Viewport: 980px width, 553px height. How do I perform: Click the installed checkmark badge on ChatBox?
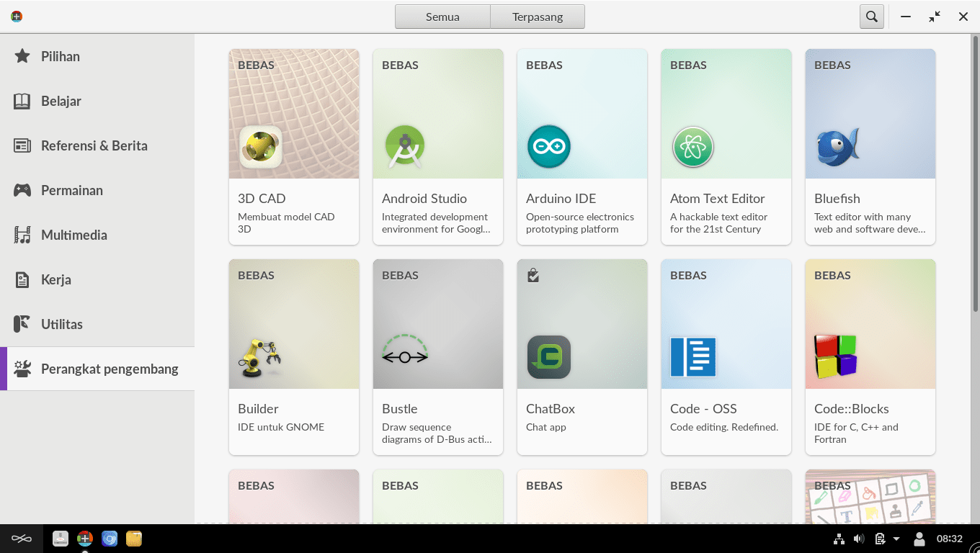point(533,275)
